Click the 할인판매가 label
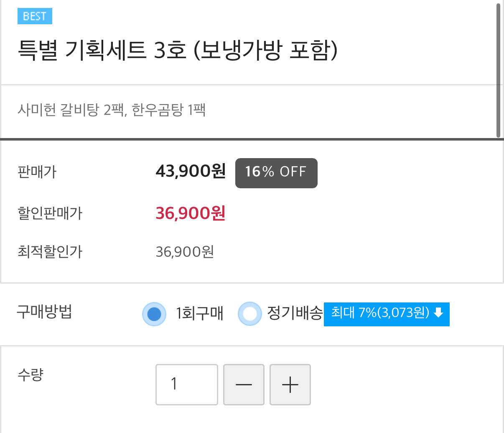Screen dimensions: 504x433 (50, 213)
